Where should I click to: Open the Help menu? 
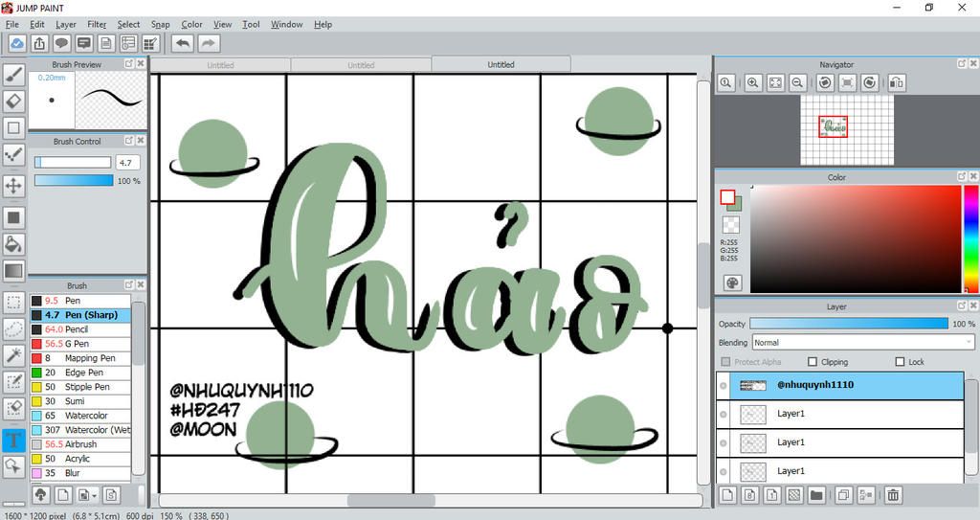323,24
